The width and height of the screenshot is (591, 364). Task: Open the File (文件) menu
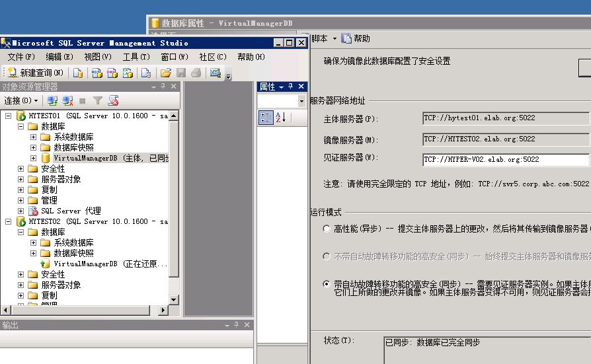[x=21, y=57]
